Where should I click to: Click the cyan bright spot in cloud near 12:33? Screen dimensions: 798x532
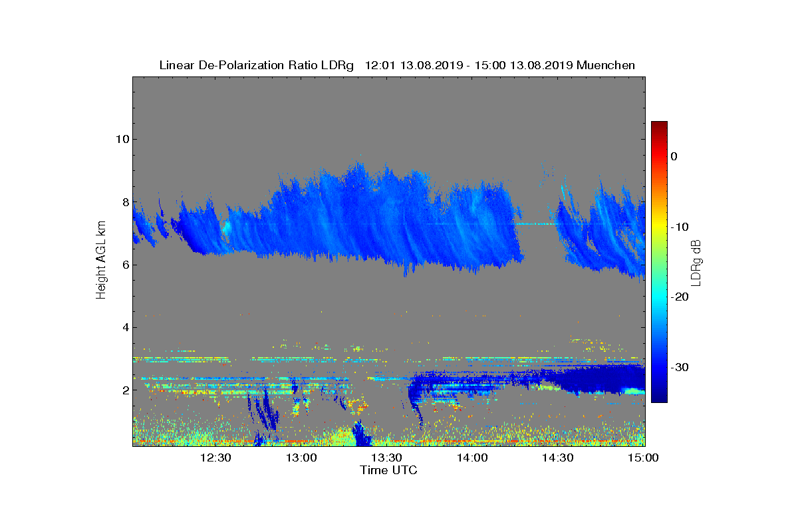(x=226, y=228)
